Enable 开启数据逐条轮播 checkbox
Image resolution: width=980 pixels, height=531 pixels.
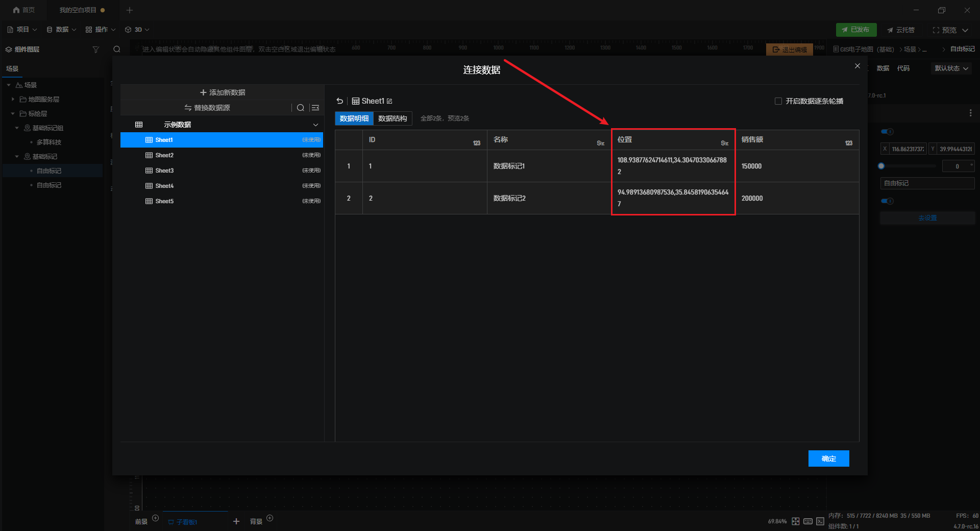(778, 101)
